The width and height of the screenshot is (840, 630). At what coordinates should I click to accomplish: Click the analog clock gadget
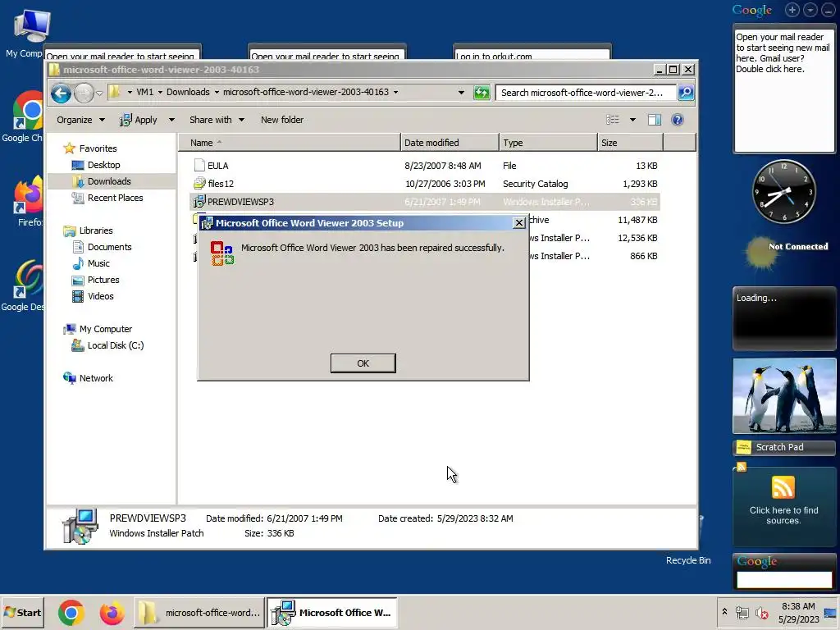coord(783,191)
